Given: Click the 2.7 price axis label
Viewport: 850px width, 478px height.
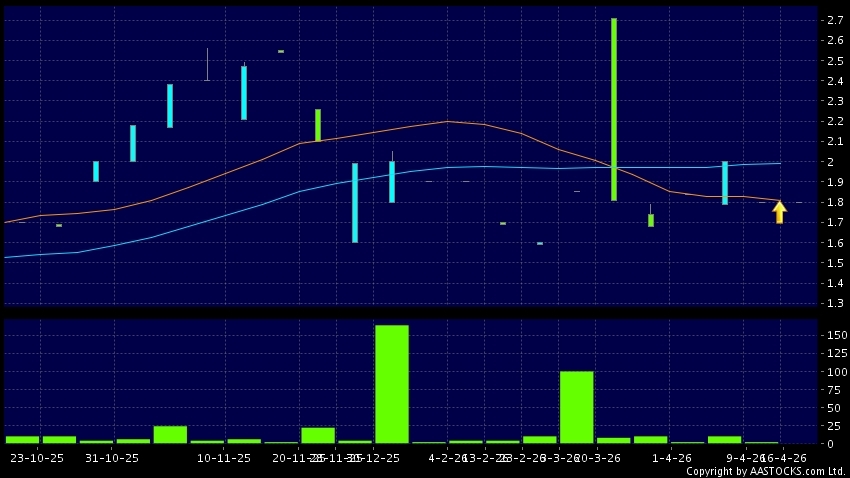Looking at the screenshot, I should tap(832, 20).
